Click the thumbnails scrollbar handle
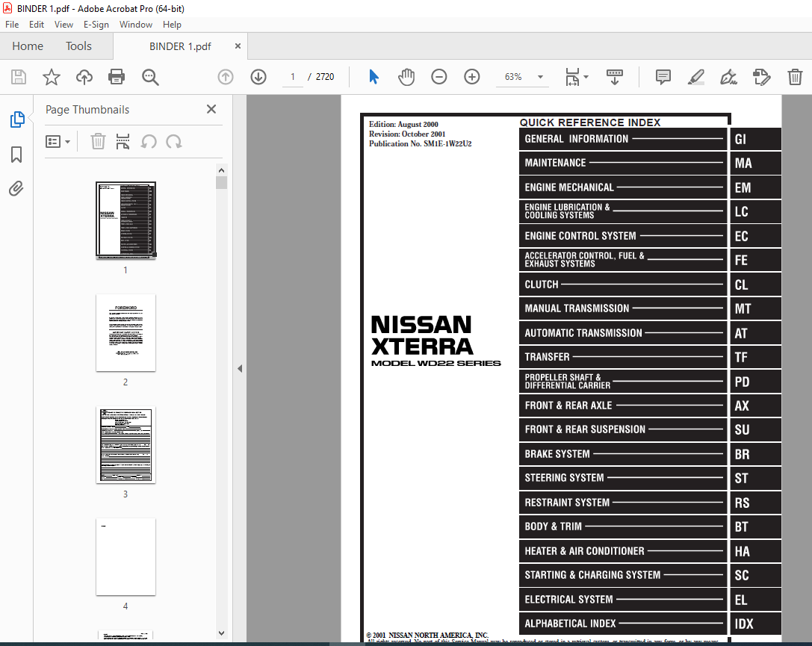Viewport: 812px width, 646px height. [222, 183]
